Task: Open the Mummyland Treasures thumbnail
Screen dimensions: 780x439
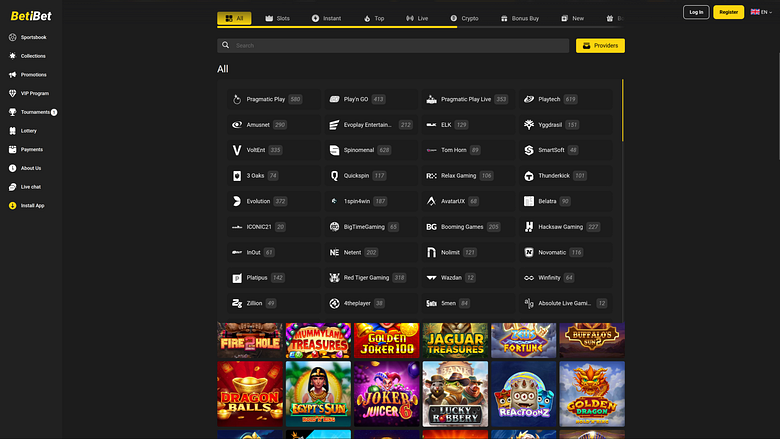Action: coord(318,340)
